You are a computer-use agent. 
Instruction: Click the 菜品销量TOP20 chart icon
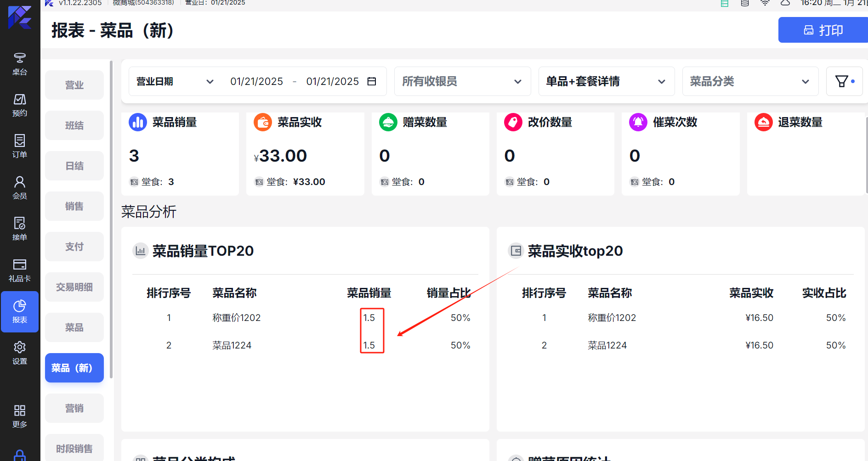pos(140,251)
